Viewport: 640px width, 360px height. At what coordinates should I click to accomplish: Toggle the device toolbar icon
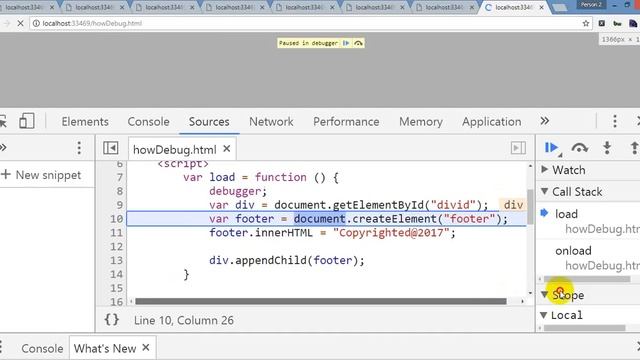click(x=27, y=121)
